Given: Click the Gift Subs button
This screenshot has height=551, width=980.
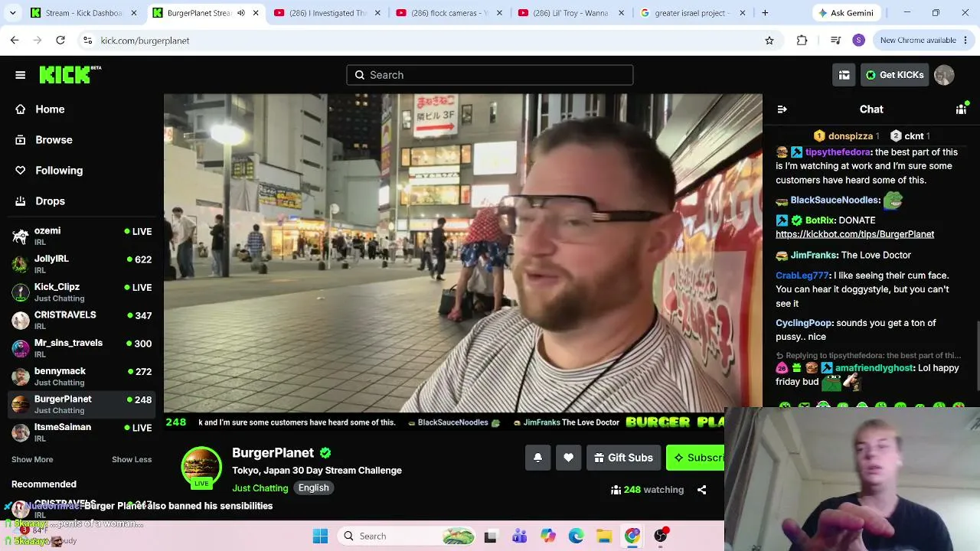Looking at the screenshot, I should click(x=623, y=458).
